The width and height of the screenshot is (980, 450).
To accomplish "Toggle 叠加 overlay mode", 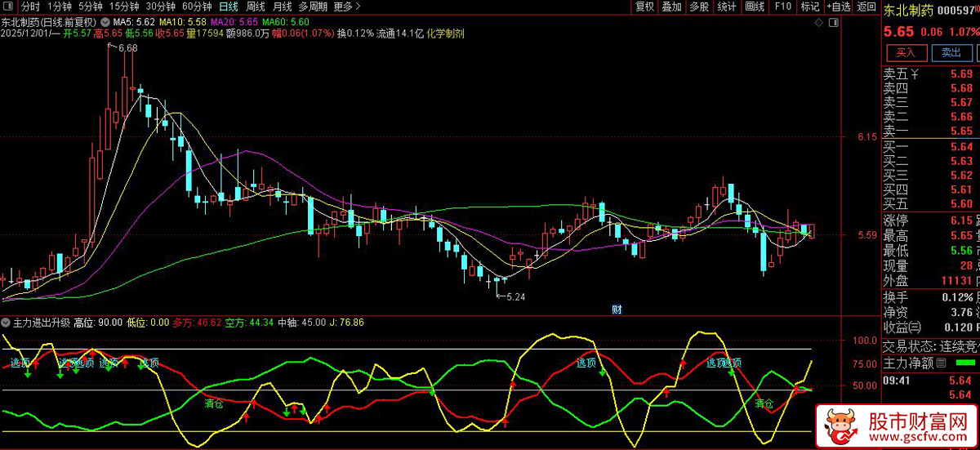I will 671,7.
